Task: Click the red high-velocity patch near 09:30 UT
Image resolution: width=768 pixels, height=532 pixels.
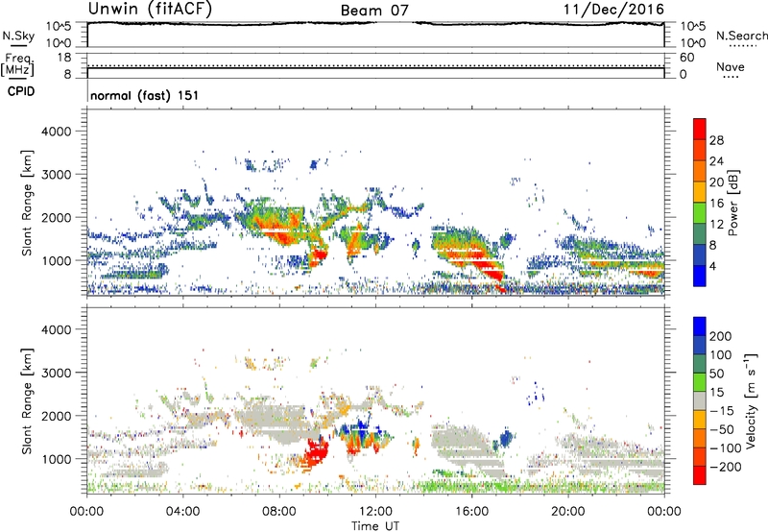Action: [x=315, y=454]
